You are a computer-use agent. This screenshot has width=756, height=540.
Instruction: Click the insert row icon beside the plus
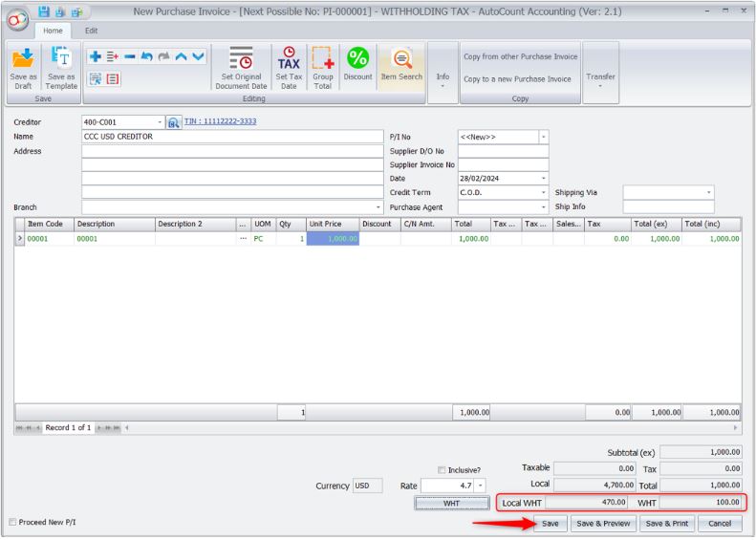click(113, 57)
